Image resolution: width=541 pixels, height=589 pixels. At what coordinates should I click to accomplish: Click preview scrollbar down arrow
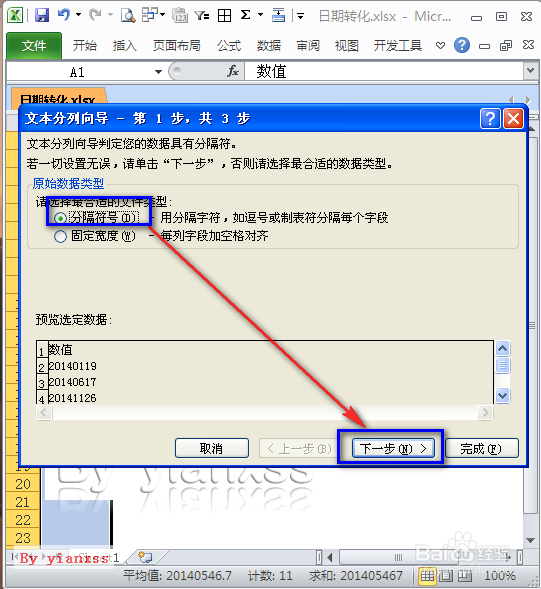[503, 396]
